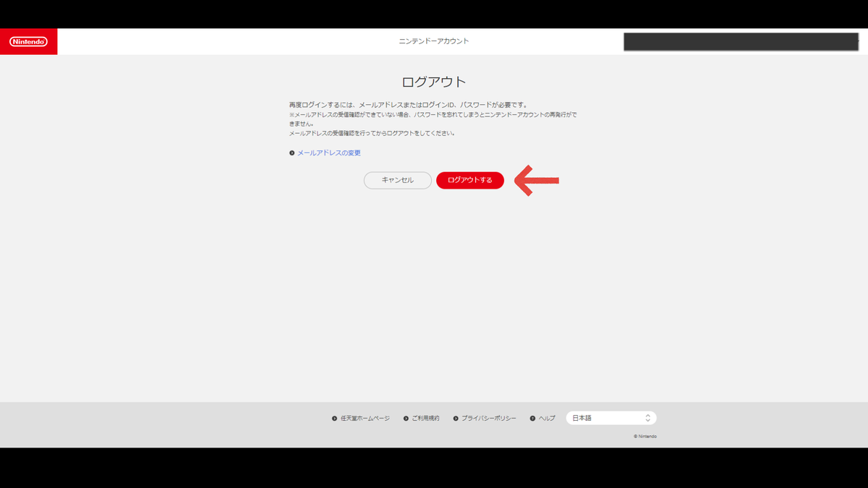Viewport: 868px width, 488px height.
Task: Open the プライバシーポリシー footer link
Action: [x=489, y=419]
